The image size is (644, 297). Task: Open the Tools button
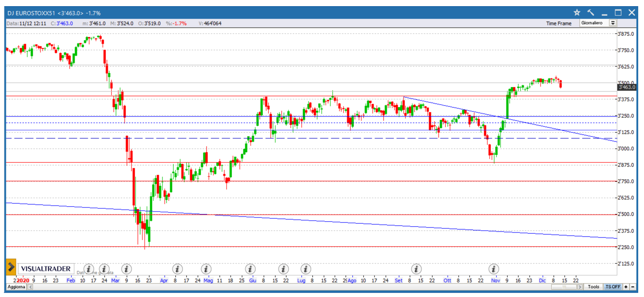[x=593, y=287]
